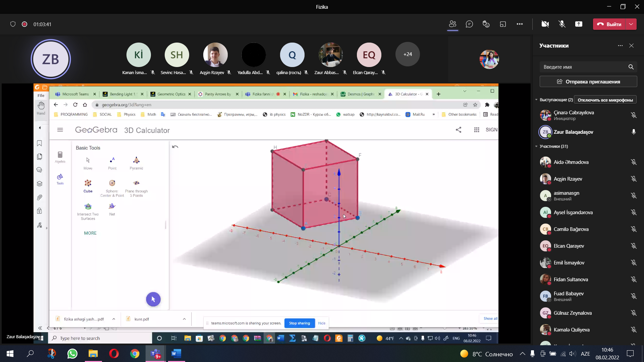
Task: Click Отключить все микрофоны button
Action: point(605,100)
